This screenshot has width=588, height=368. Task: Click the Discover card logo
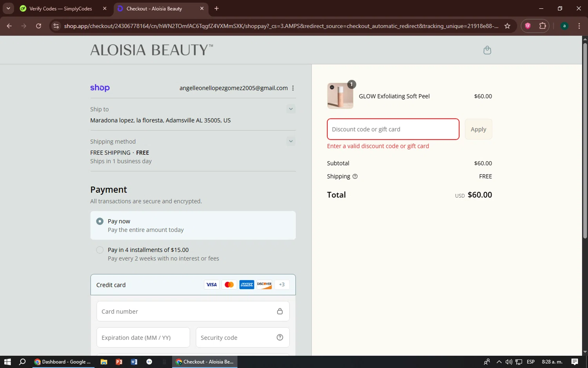tap(265, 285)
